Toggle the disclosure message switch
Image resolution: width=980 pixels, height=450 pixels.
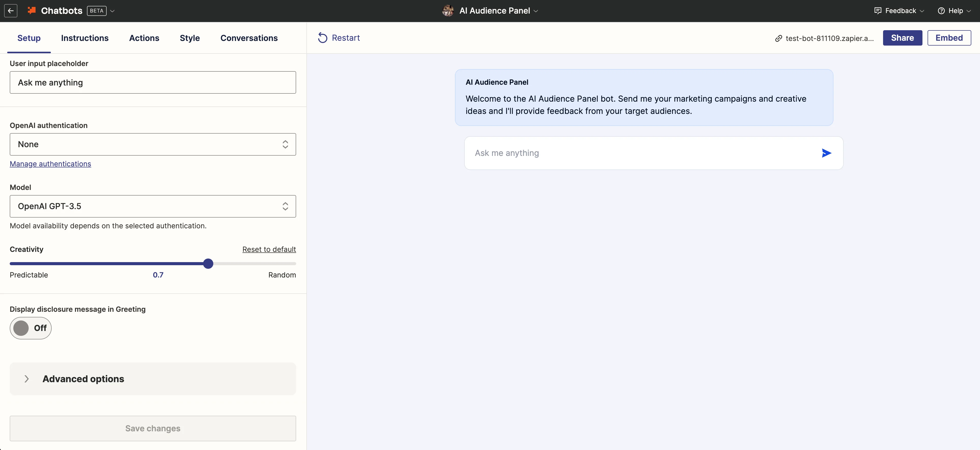point(30,328)
